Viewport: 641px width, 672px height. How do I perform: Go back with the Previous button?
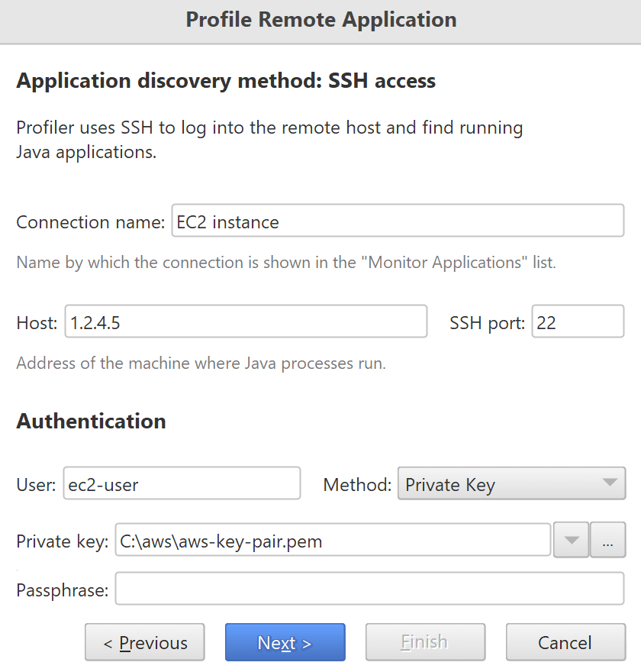[x=145, y=642]
